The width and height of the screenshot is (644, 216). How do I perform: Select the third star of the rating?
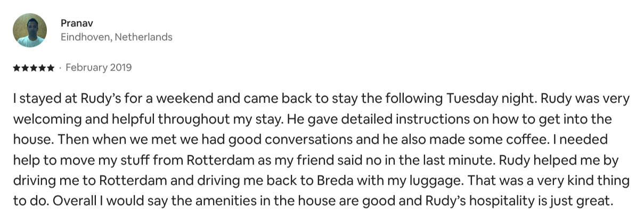pyautogui.click(x=33, y=68)
